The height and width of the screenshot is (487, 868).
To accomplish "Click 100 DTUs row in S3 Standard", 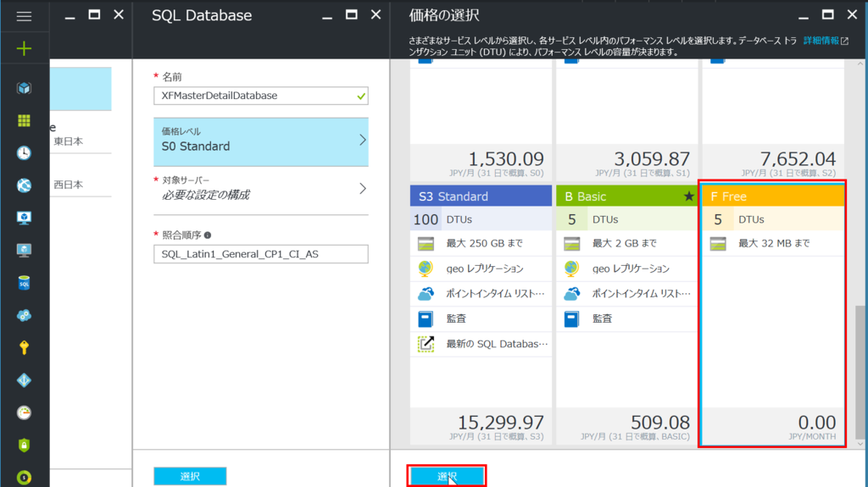I will click(x=481, y=219).
